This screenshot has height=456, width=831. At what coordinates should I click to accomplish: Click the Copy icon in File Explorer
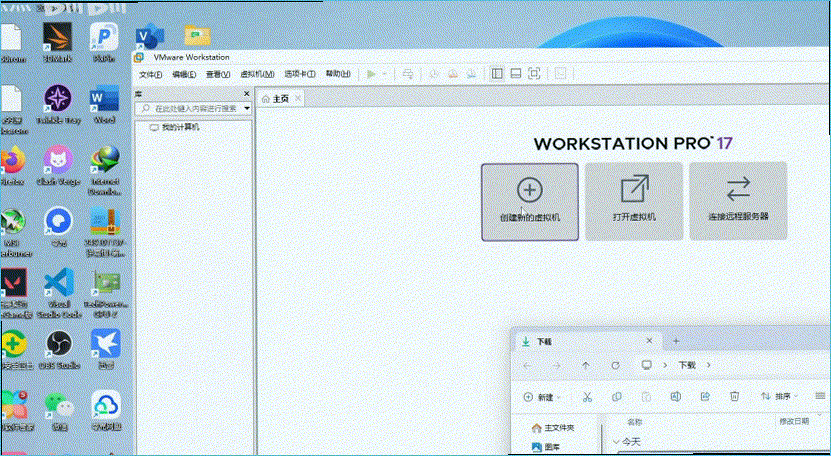[x=616, y=397]
